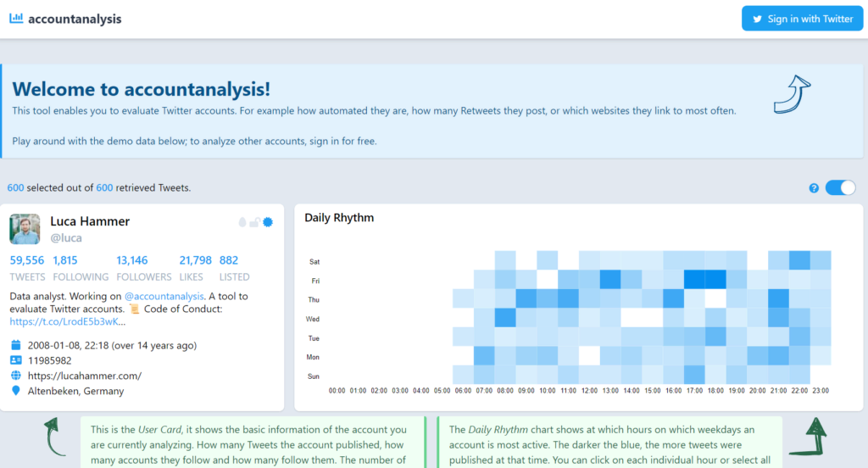Click the 06:00 hour axis label
This screenshot has height=468, width=868.
click(463, 391)
